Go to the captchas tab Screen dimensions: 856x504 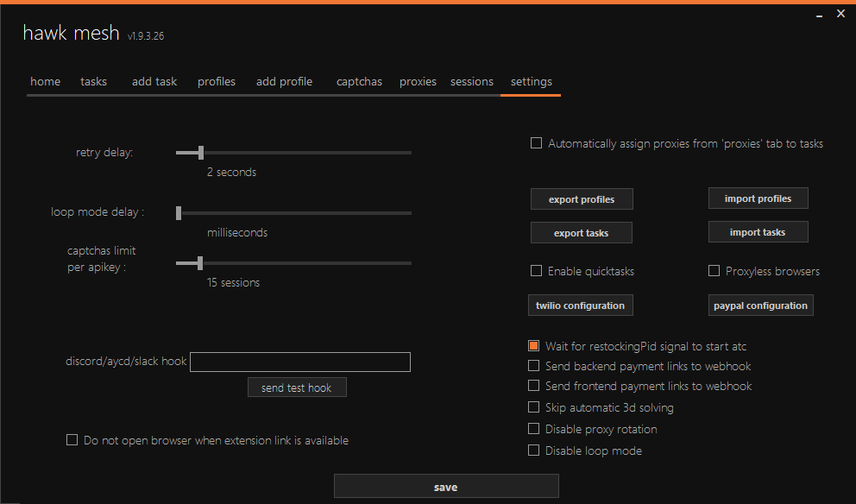pyautogui.click(x=359, y=82)
